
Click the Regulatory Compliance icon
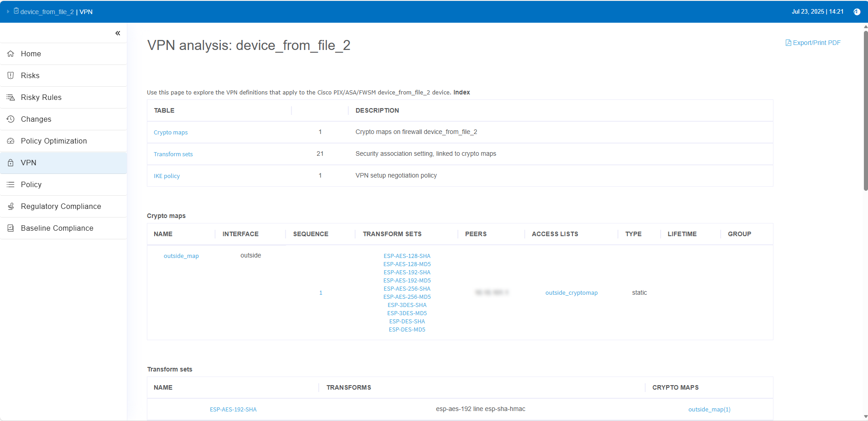(11, 206)
